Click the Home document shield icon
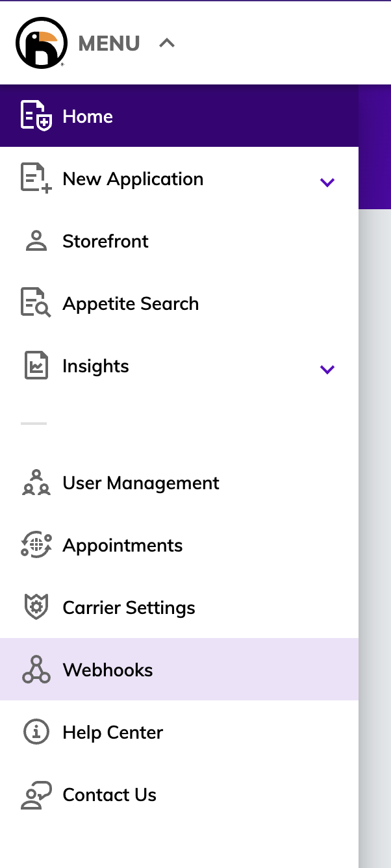Image resolution: width=391 pixels, height=868 pixels. 36,116
